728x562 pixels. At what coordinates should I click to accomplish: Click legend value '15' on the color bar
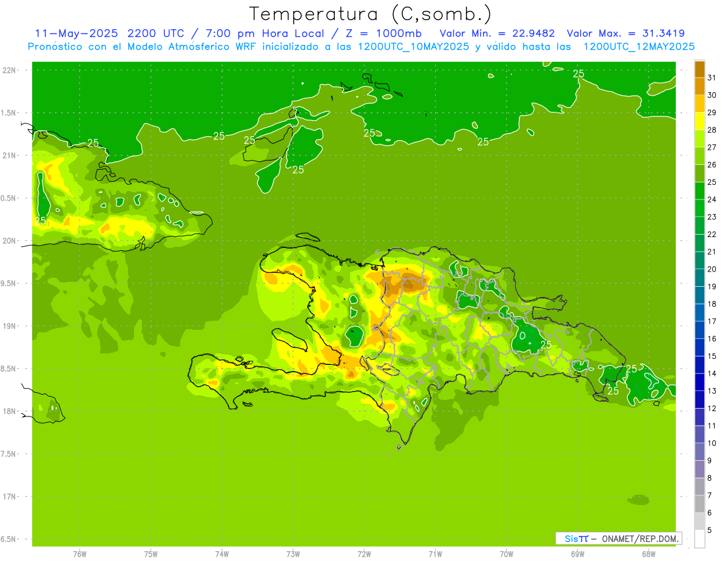(x=712, y=356)
